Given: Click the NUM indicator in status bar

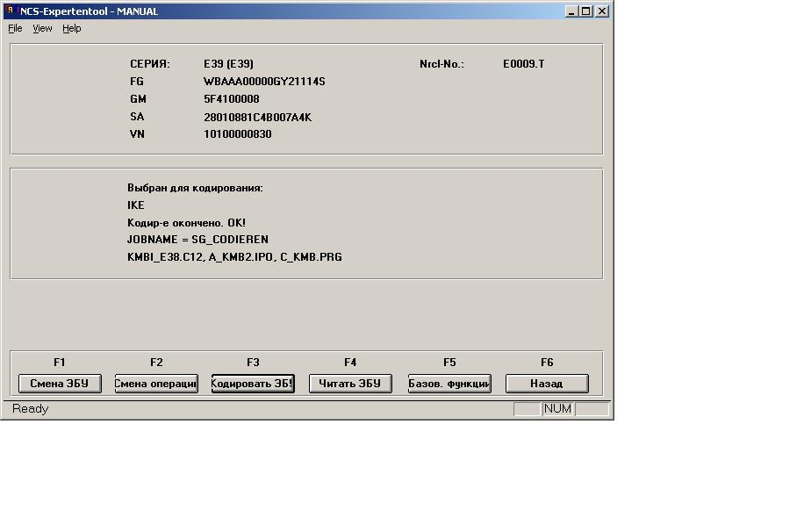Looking at the screenshot, I should [x=557, y=409].
